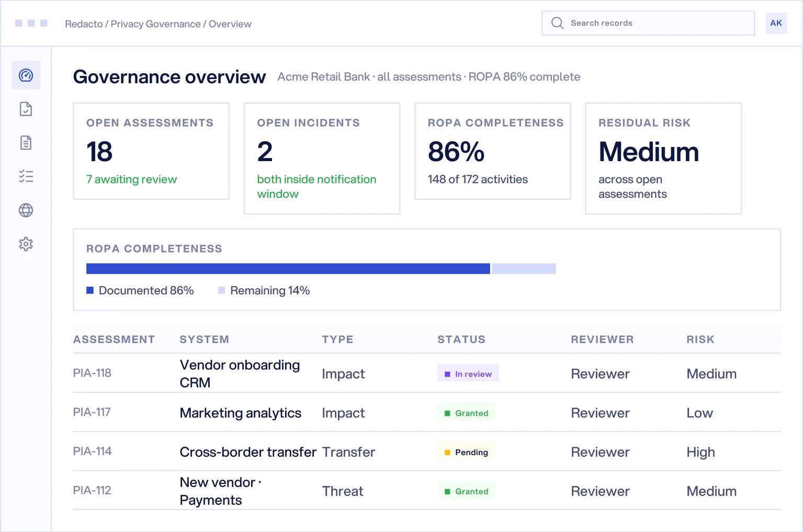The image size is (803, 532).
Task: Click the "7 awaiting review" text
Action: 131,179
